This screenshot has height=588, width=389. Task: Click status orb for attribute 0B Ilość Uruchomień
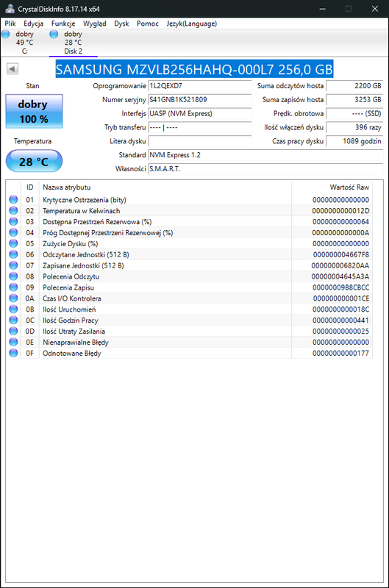click(13, 309)
